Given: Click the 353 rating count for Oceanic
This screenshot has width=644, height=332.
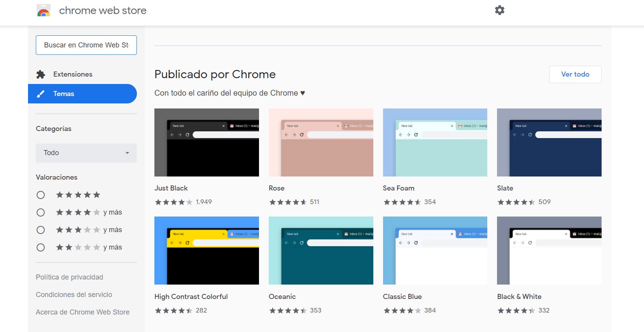Looking at the screenshot, I should coord(316,311).
